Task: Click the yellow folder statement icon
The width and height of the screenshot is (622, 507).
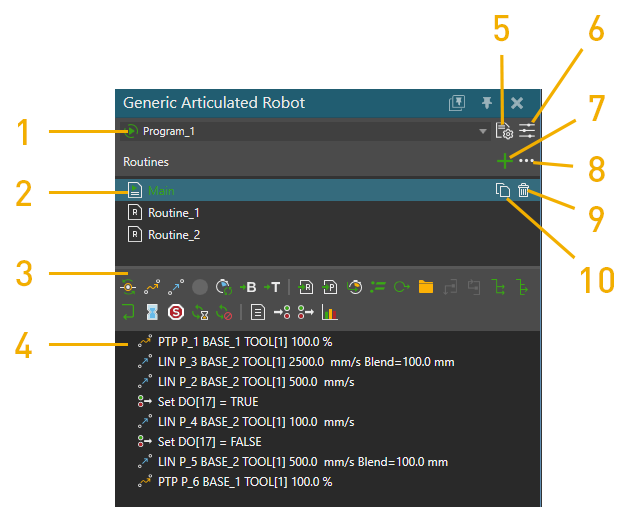Action: [426, 288]
